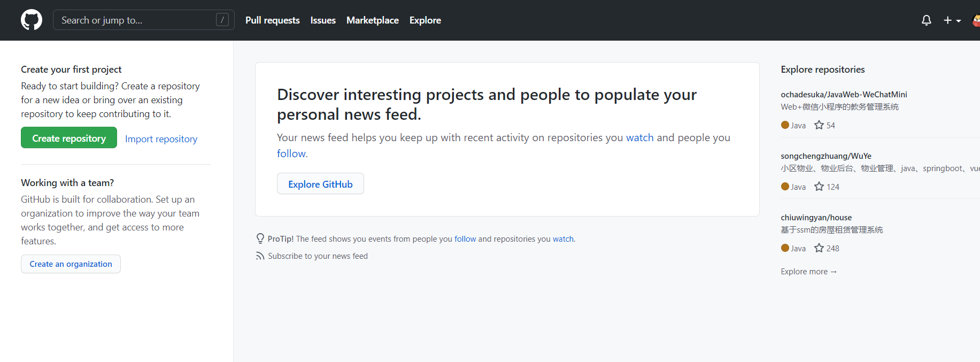This screenshot has height=362, width=980.
Task: Click the 'Discover interesting projects' headline
Action: point(487,104)
